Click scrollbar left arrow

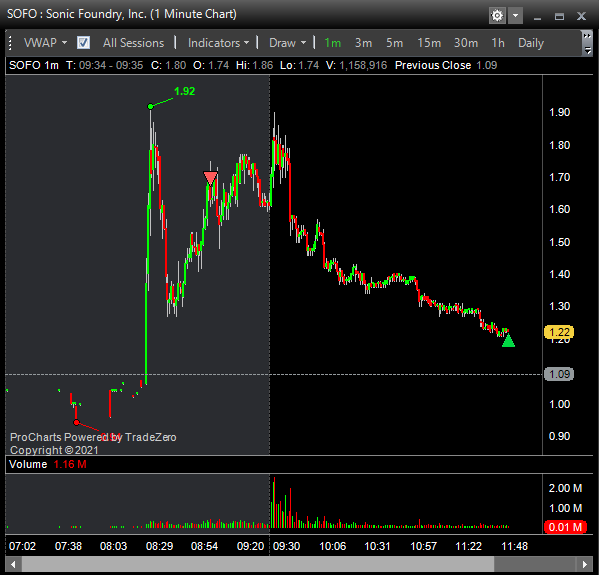(13, 564)
